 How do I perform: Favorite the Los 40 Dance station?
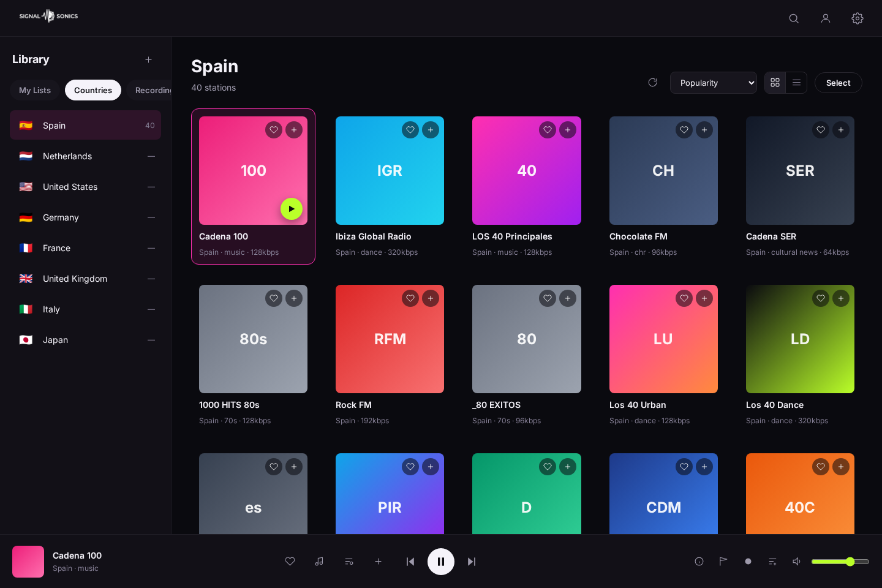(x=821, y=298)
